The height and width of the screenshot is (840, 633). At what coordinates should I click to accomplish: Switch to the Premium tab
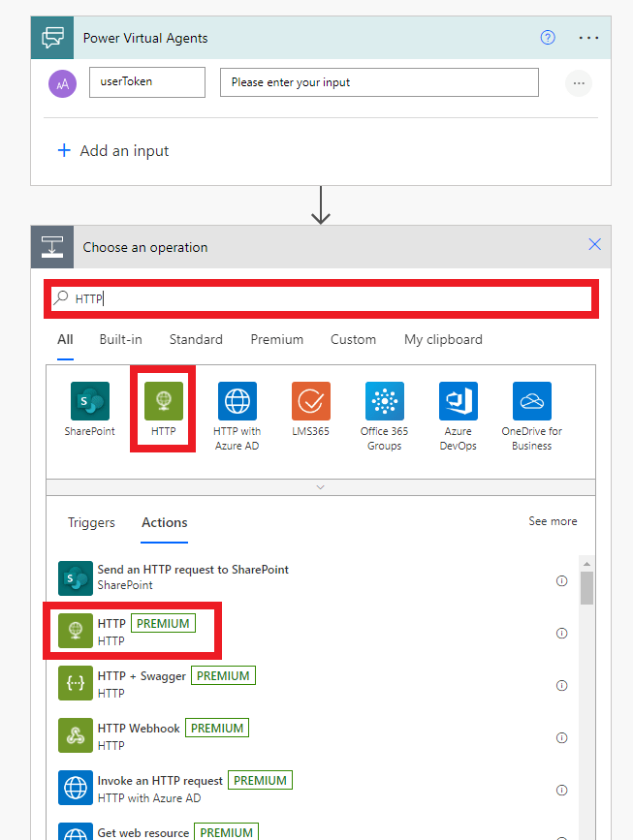pyautogui.click(x=276, y=339)
